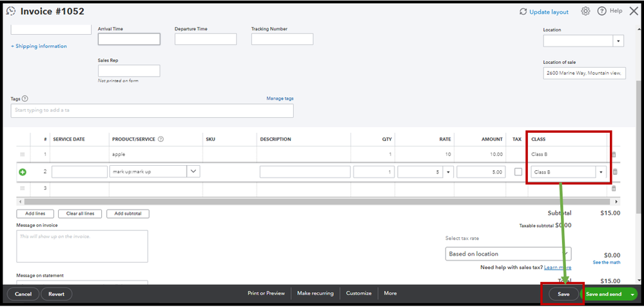Click the Save and send button

[604, 294]
